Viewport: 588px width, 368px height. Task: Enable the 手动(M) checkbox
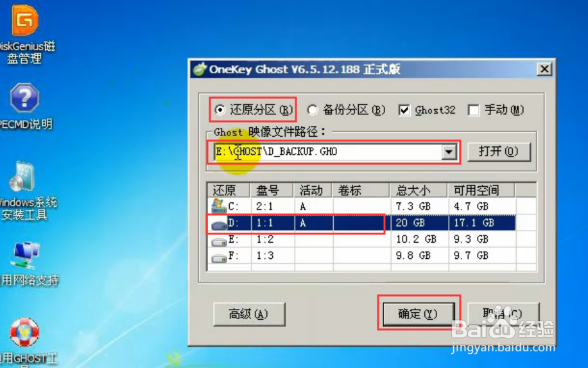(x=474, y=110)
